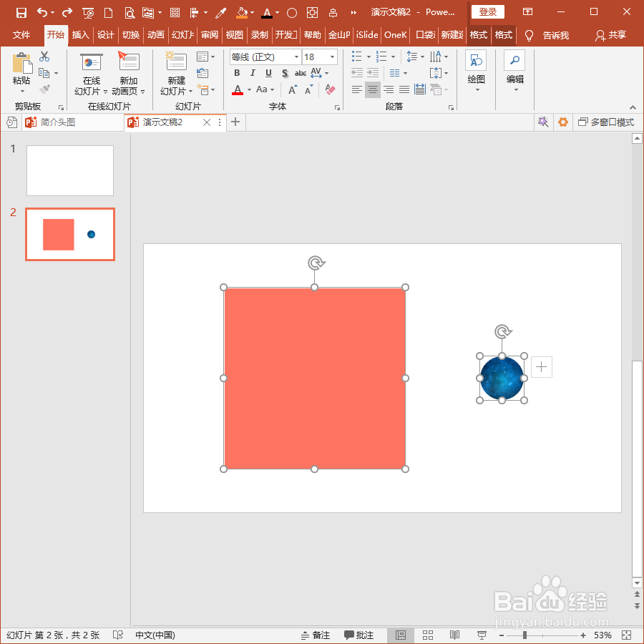Image resolution: width=644 pixels, height=644 pixels.
Task: Open the 文件 menu
Action: (21, 35)
